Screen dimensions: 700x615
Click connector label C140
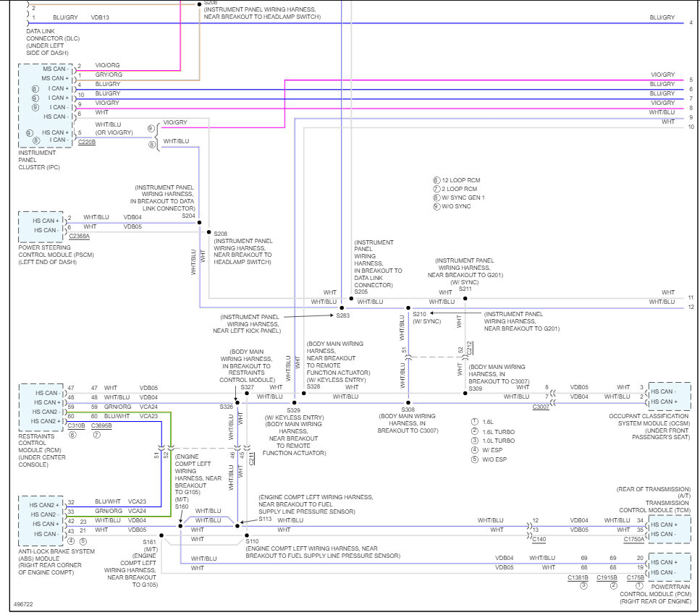[539, 539]
